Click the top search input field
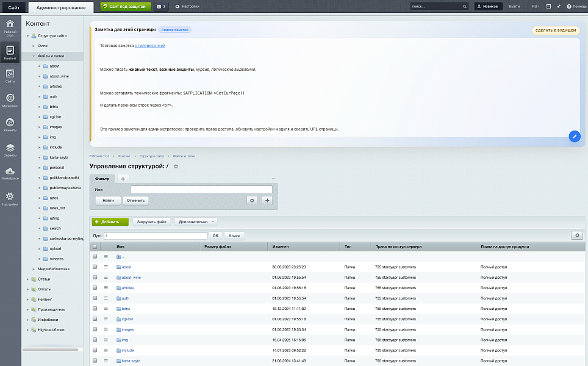The image size is (588, 366). pyautogui.click(x=436, y=6)
